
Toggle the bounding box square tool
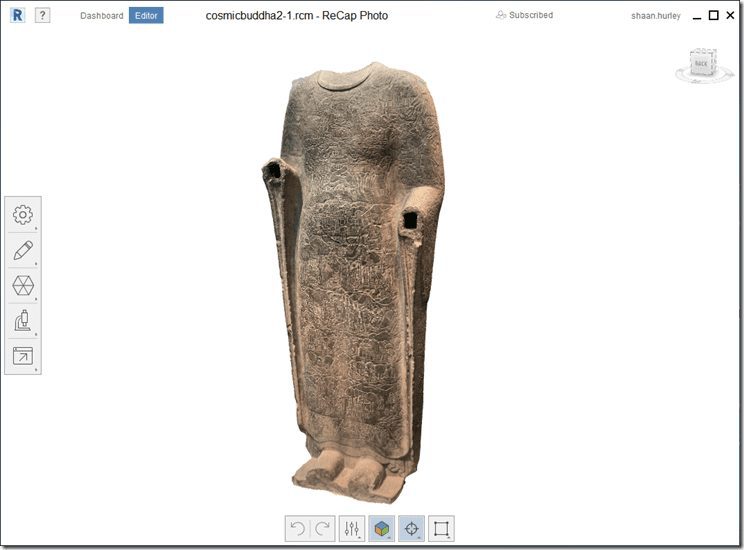tap(441, 529)
